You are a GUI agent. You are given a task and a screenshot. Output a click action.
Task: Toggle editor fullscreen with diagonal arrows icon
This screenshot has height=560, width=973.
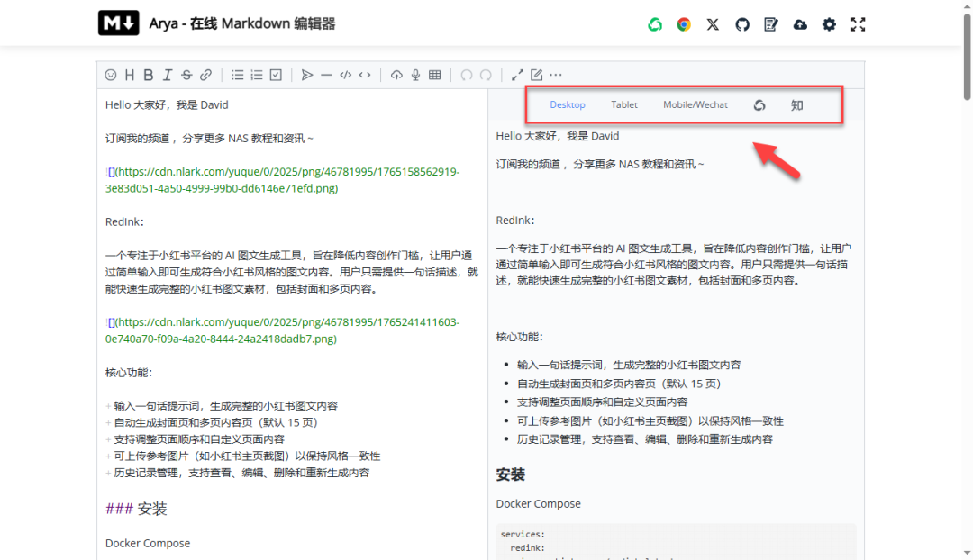pos(518,75)
